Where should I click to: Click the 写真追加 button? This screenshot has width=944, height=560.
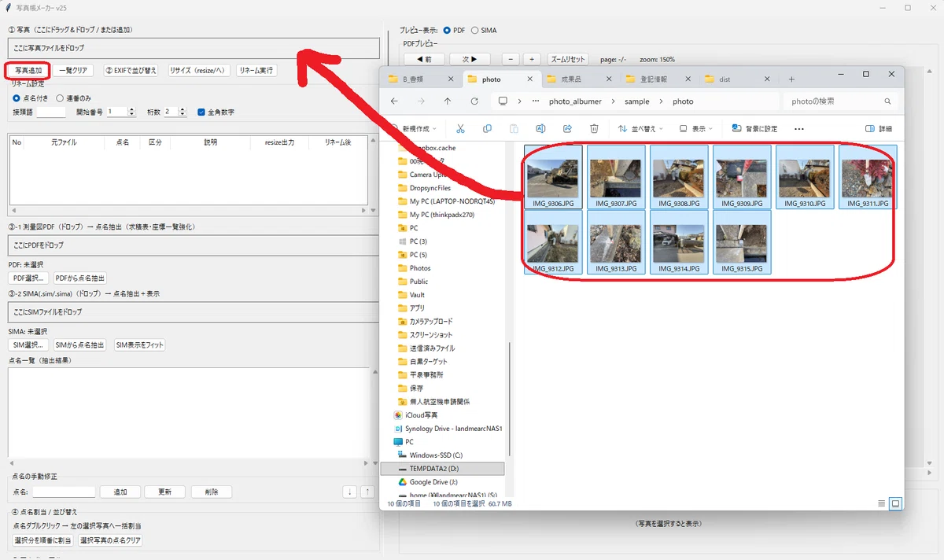28,71
